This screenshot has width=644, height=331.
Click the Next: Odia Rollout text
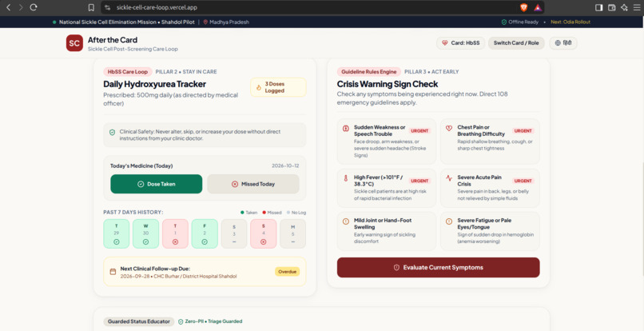(x=570, y=22)
